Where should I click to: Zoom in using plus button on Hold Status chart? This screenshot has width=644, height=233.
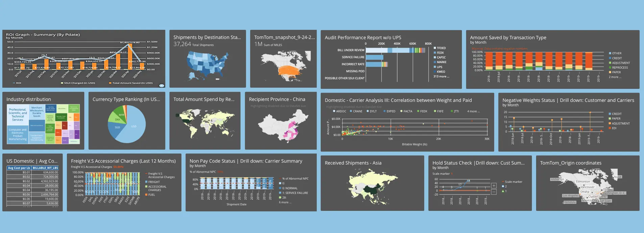coord(494,186)
